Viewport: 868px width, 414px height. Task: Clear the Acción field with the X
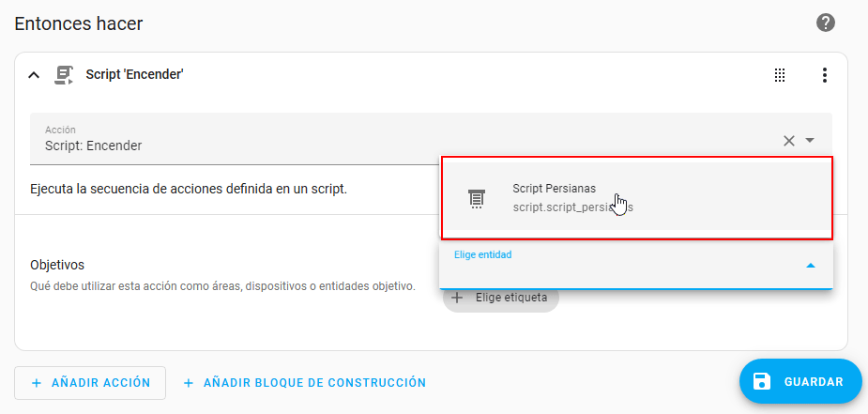789,141
